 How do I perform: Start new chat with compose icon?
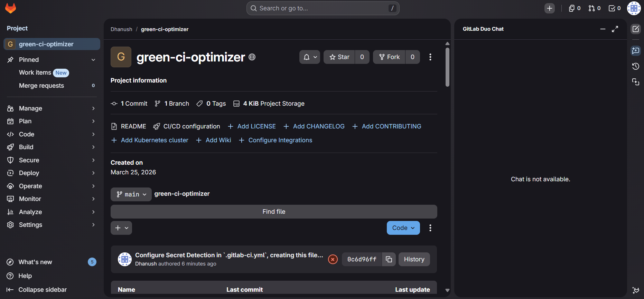(636, 29)
